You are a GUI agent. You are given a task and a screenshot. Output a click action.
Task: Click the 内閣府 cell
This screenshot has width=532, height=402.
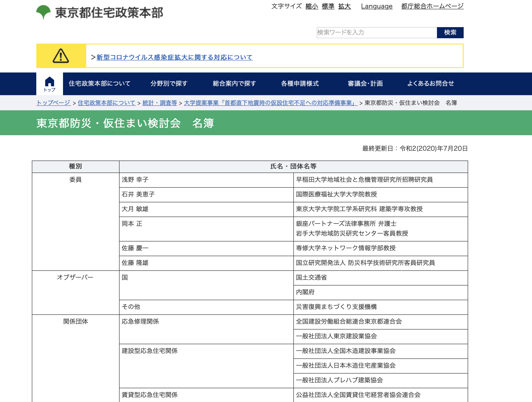coord(380,292)
